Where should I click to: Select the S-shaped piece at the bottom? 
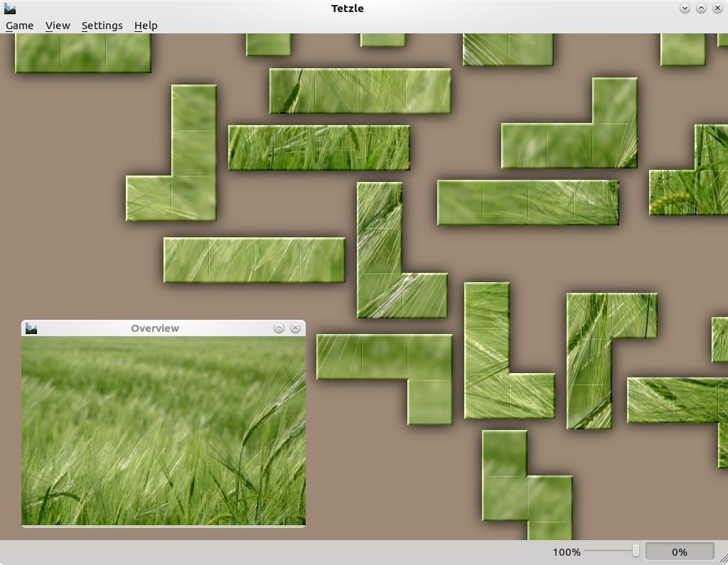pyautogui.click(x=527, y=497)
